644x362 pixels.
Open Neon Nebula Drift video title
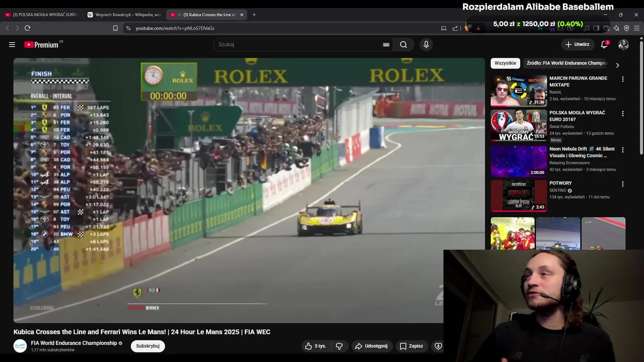582,152
